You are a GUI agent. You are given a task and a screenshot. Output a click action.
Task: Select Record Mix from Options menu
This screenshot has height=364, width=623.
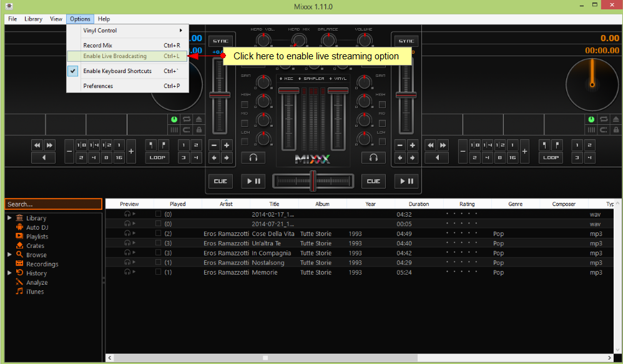pos(127,46)
